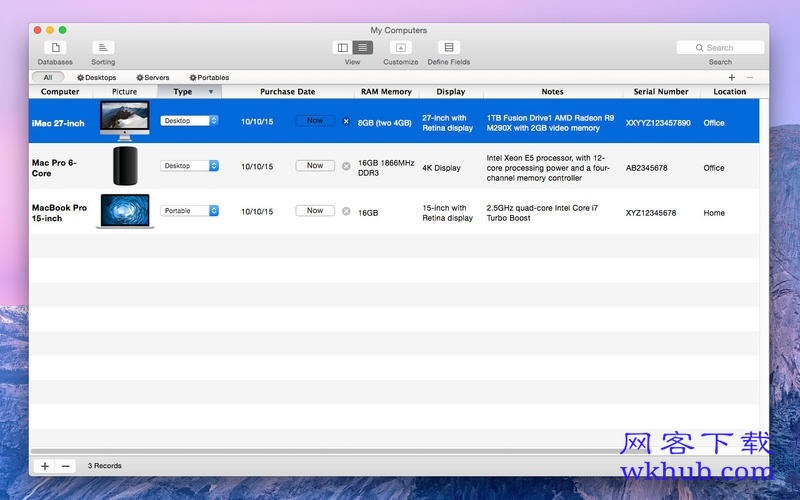Open the Sorting toolbar icon
The height and width of the screenshot is (500, 800).
tap(103, 48)
